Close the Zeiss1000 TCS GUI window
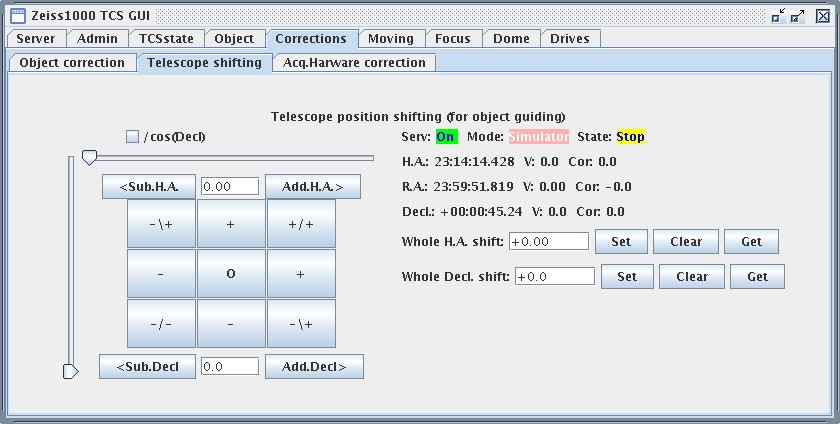840x424 pixels. pyautogui.click(x=823, y=16)
